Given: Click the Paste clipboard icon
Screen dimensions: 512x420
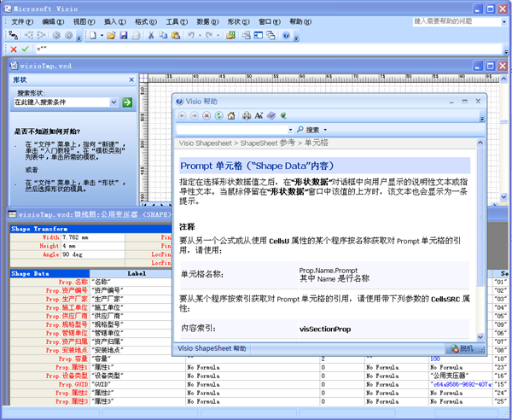Looking at the screenshot, I should [176, 35].
